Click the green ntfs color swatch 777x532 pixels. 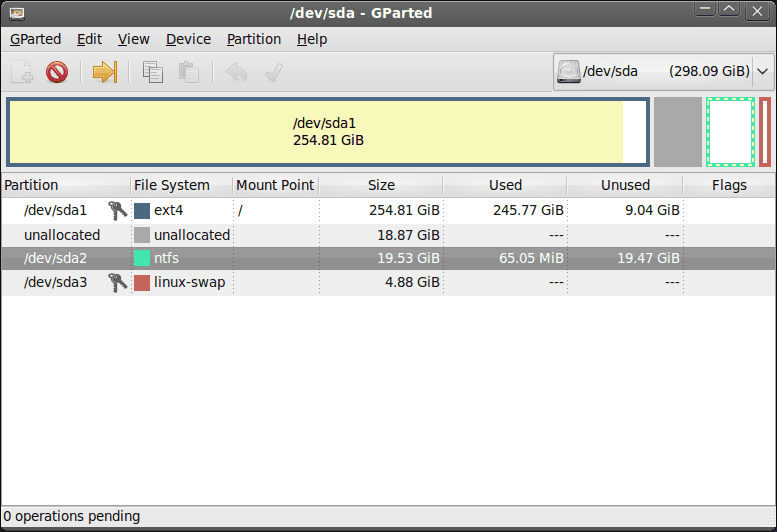[x=142, y=258]
